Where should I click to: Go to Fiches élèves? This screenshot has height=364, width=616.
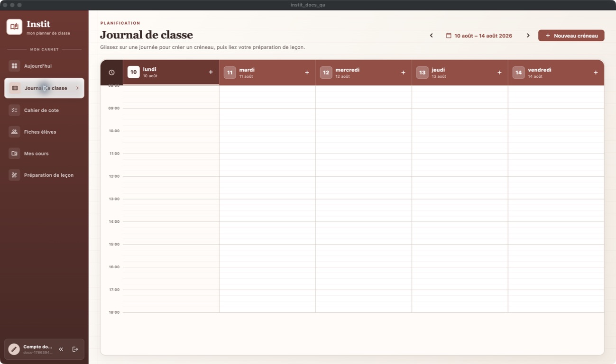coord(44,132)
